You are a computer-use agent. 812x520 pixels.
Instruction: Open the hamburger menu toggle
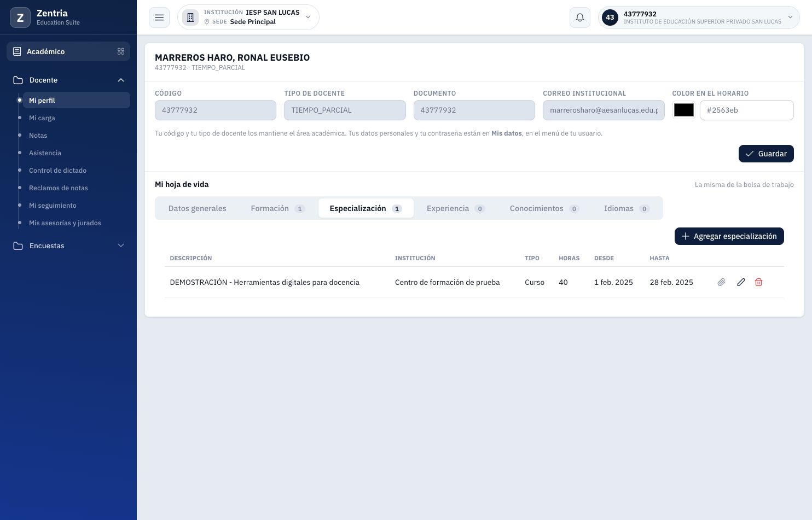(159, 17)
